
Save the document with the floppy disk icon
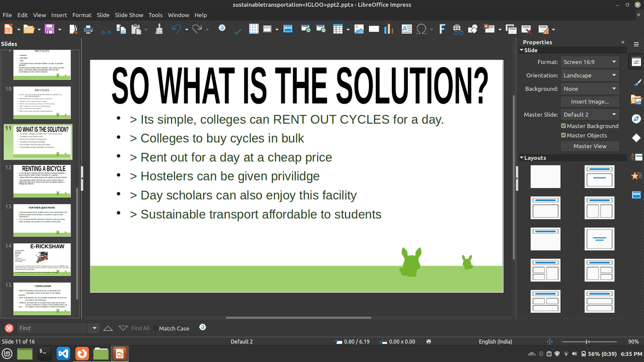coord(49,29)
